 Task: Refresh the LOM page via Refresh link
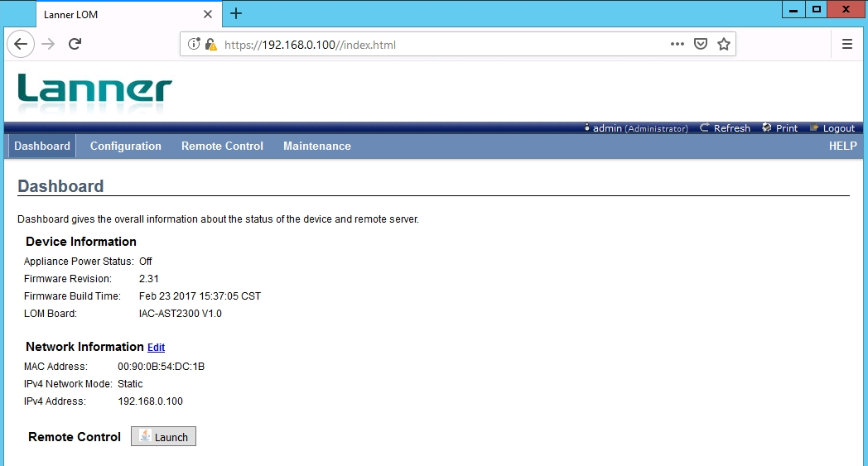732,128
